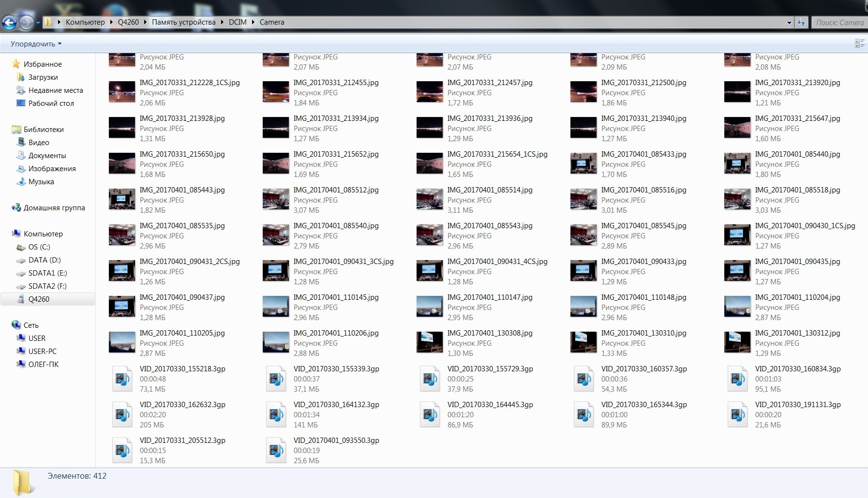Select video file VID_20170330_162632.3gp

169,415
